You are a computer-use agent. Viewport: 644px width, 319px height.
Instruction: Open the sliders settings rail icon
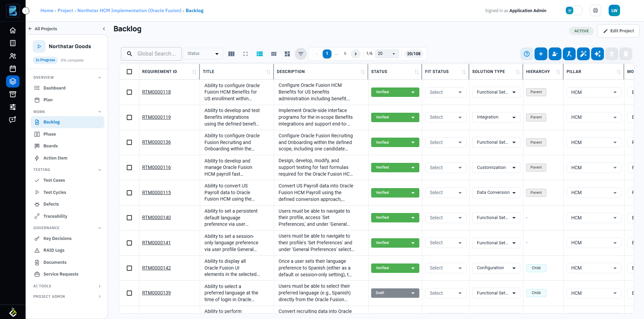point(13,107)
